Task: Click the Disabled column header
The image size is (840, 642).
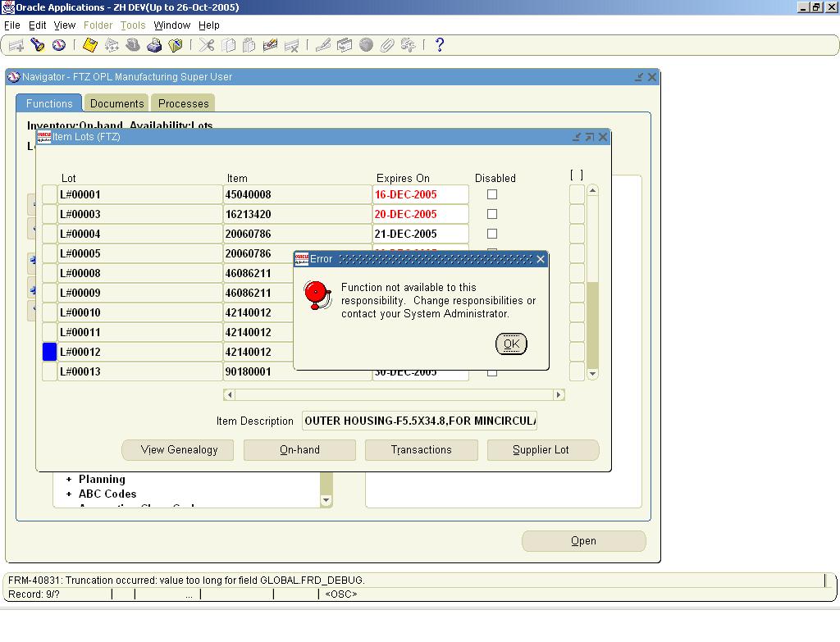Action: tap(495, 178)
